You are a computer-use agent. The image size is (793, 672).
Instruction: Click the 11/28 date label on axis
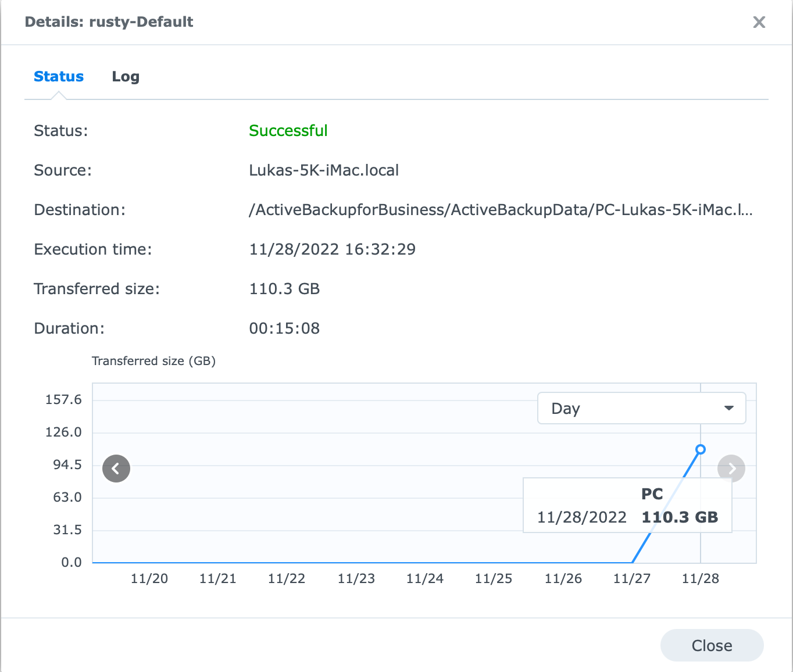click(x=701, y=579)
